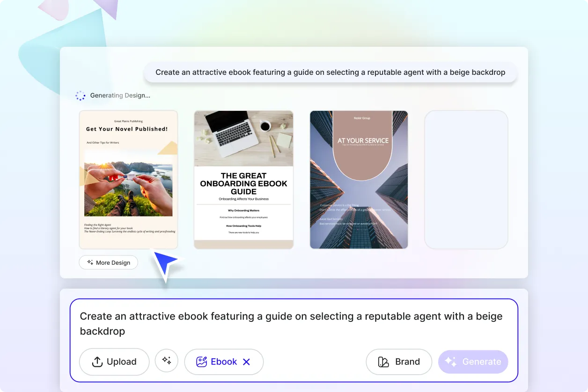Screen dimensions: 588x392
Task: Click the Ebook chip in the prompt bar
Action: 224,362
